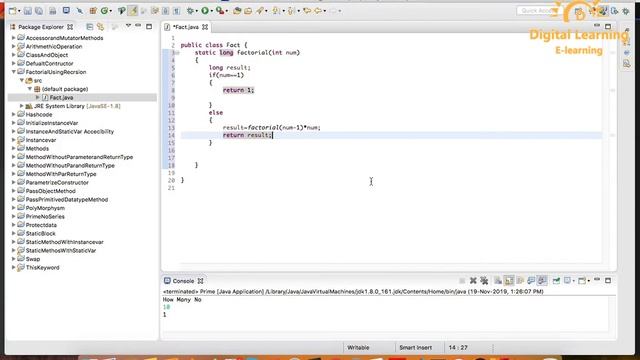Expand the PolyMorphysm project
This screenshot has width=640, height=360.
coord(13,208)
